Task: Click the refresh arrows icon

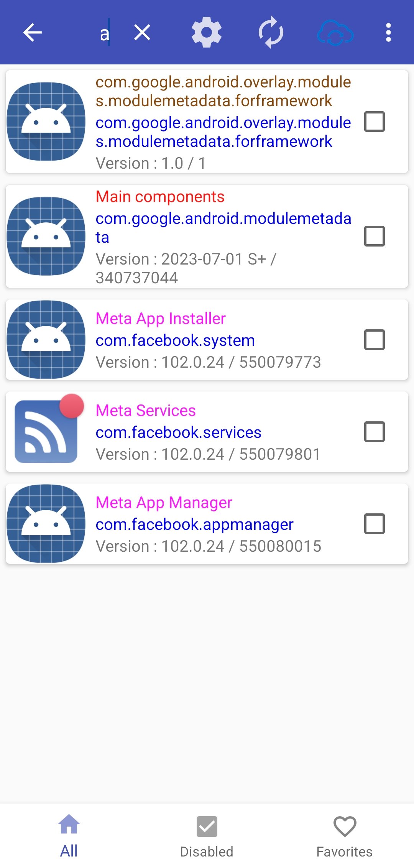Action: pos(271,32)
